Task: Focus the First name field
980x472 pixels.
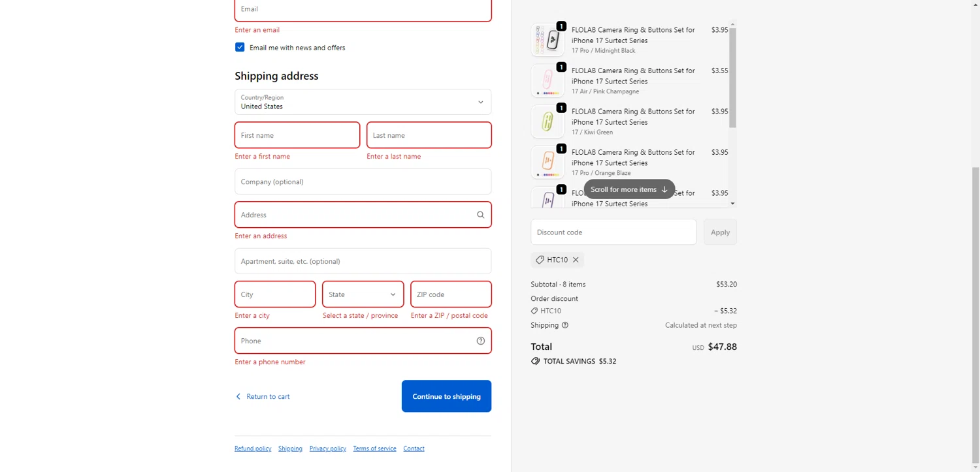Action: tap(297, 135)
